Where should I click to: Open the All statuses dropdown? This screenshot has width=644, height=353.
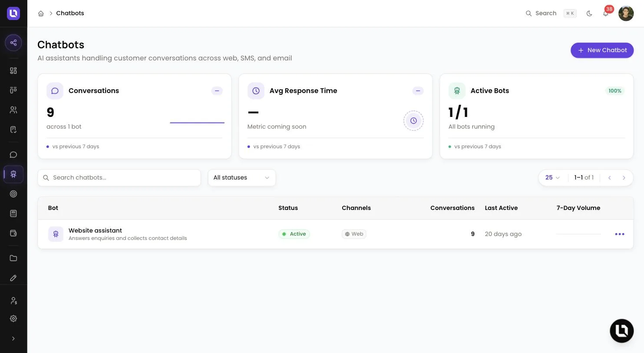click(242, 178)
